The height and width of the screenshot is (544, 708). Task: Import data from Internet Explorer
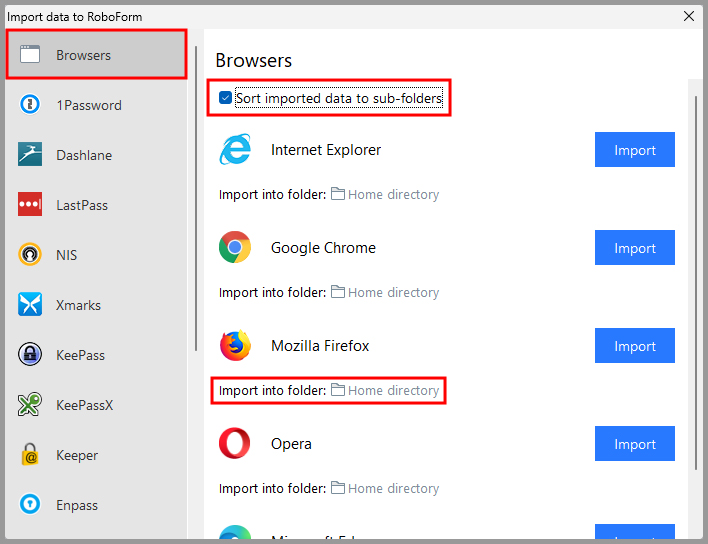[x=634, y=150]
